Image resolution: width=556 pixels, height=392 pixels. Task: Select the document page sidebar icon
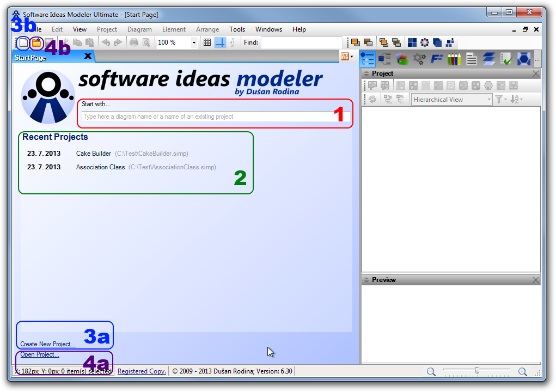tap(471, 59)
